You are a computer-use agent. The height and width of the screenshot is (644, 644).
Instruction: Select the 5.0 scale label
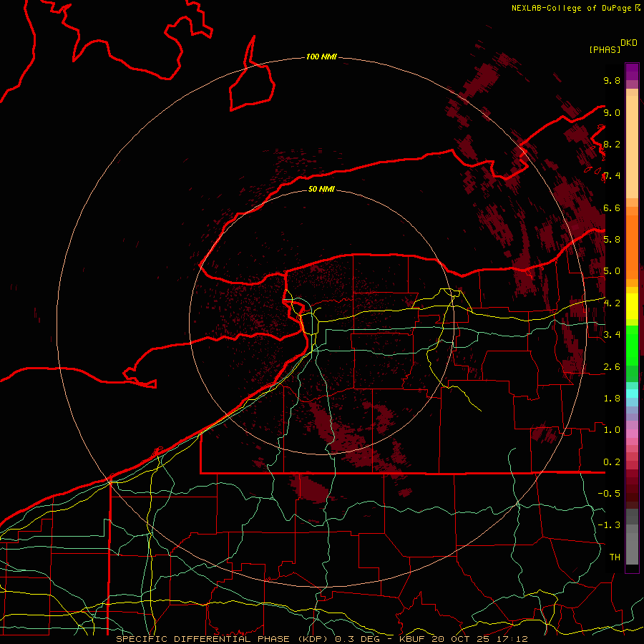pyautogui.click(x=612, y=271)
